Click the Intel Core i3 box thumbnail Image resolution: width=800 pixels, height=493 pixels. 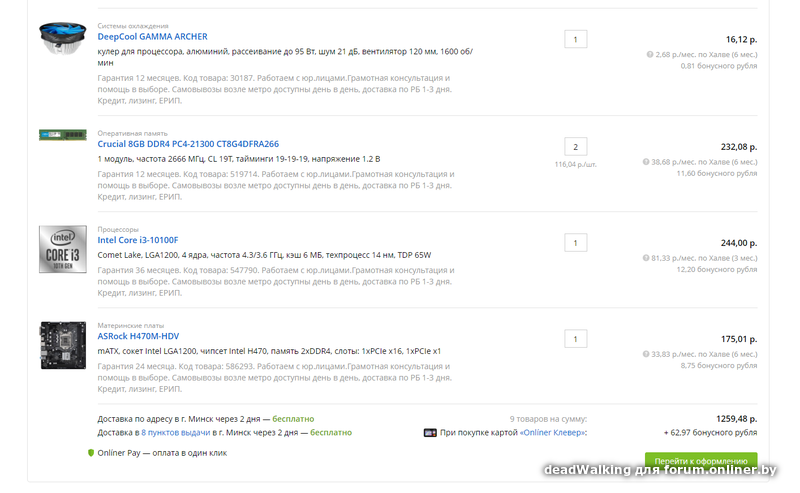[x=63, y=249]
